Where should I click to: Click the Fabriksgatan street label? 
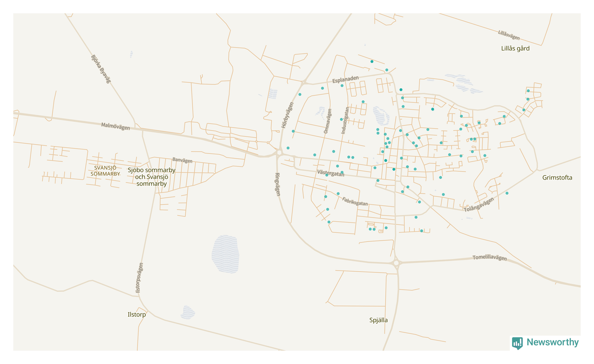(x=355, y=201)
